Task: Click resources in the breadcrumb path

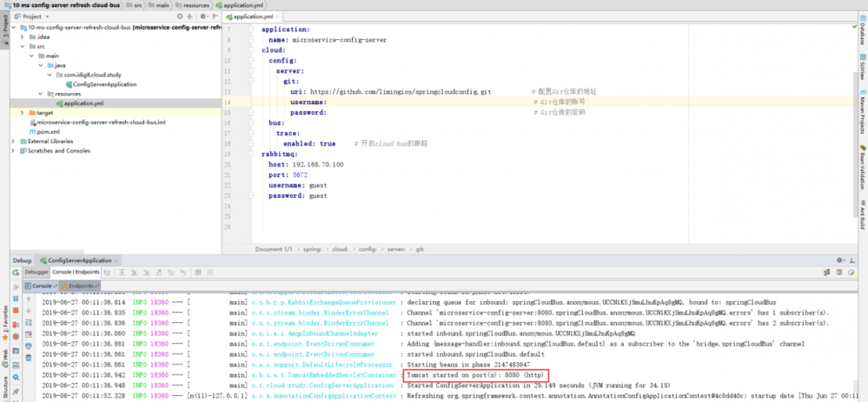Action: click(x=193, y=4)
